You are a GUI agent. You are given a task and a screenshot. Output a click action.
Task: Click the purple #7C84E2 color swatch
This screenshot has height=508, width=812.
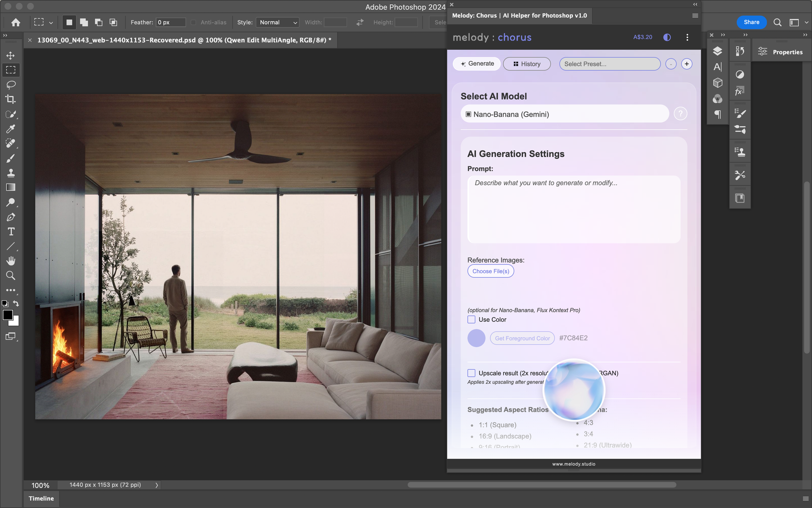point(476,338)
